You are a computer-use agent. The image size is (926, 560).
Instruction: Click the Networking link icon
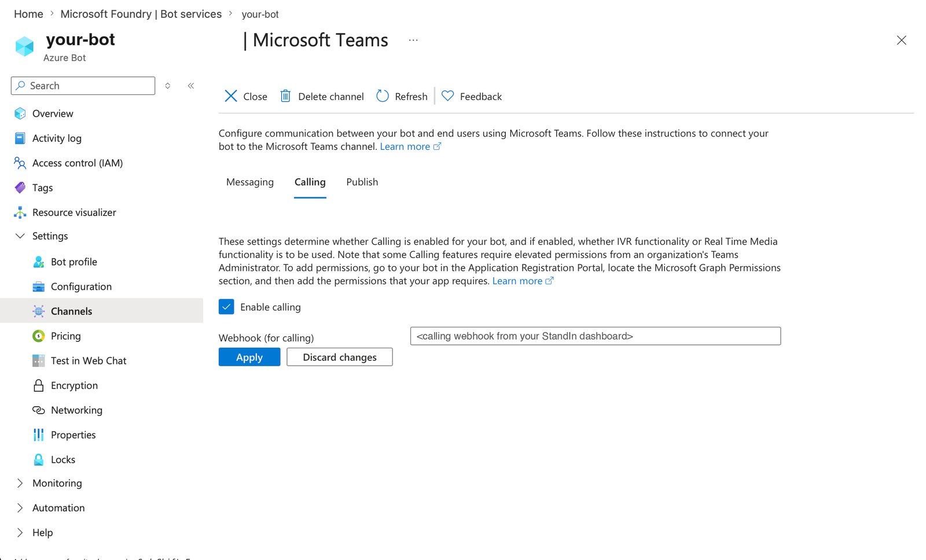coord(39,410)
